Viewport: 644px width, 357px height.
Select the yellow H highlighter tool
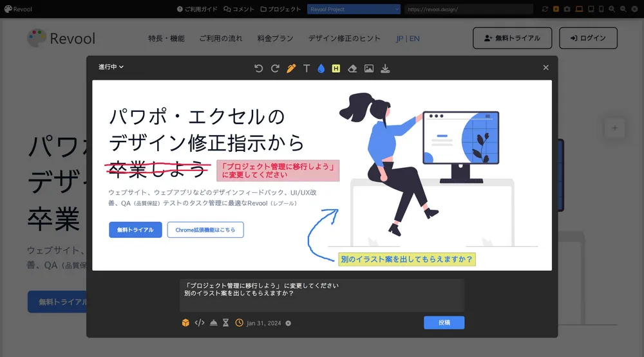coord(336,69)
